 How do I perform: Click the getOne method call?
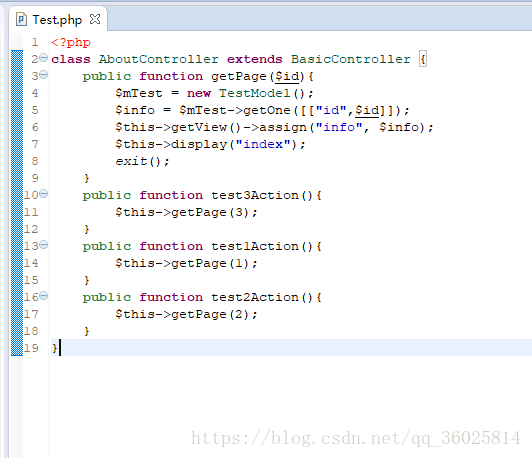[267, 111]
